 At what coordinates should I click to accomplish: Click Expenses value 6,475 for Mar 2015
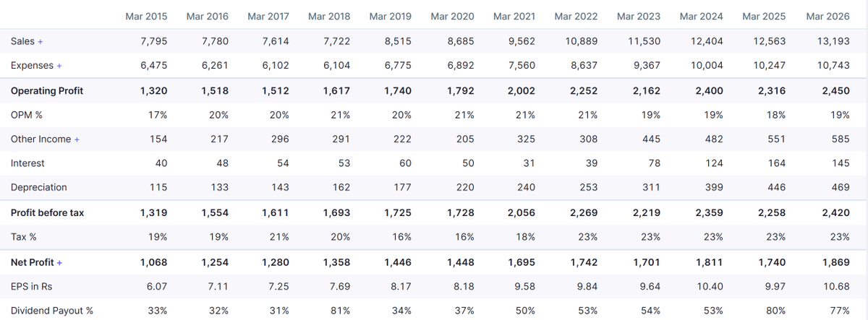(x=154, y=66)
